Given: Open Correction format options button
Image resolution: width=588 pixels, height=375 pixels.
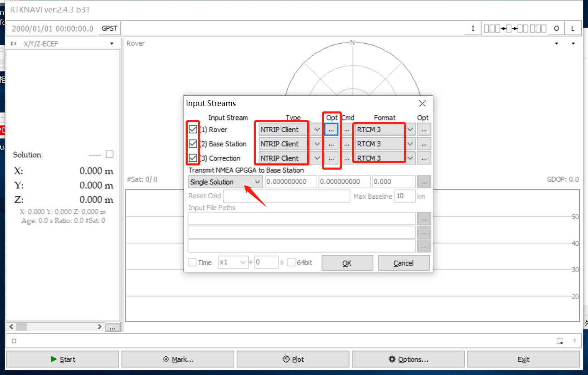Looking at the screenshot, I should tap(424, 158).
